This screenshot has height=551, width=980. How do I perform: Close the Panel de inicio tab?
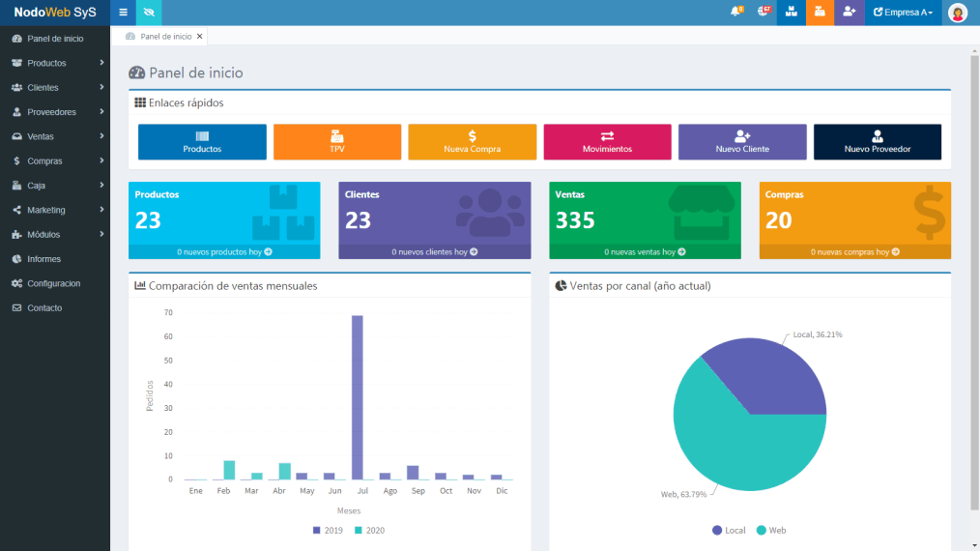click(x=200, y=36)
